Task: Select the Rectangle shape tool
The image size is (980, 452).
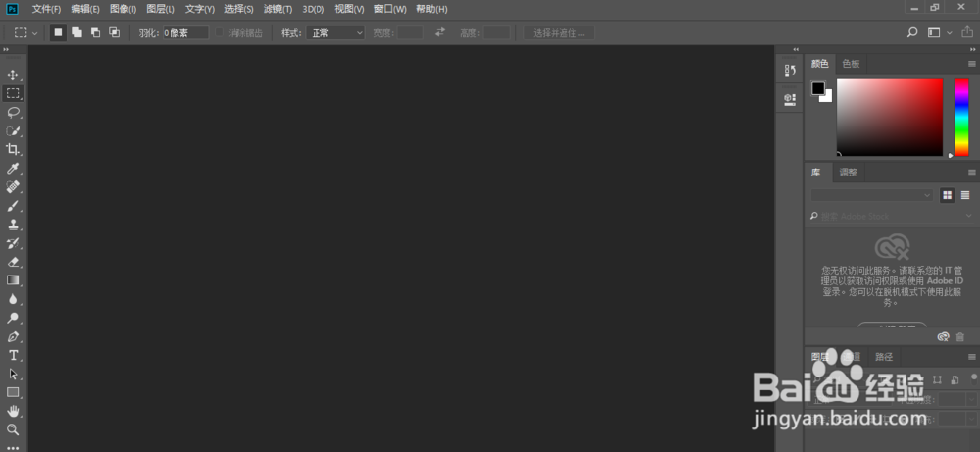Action: (13, 392)
